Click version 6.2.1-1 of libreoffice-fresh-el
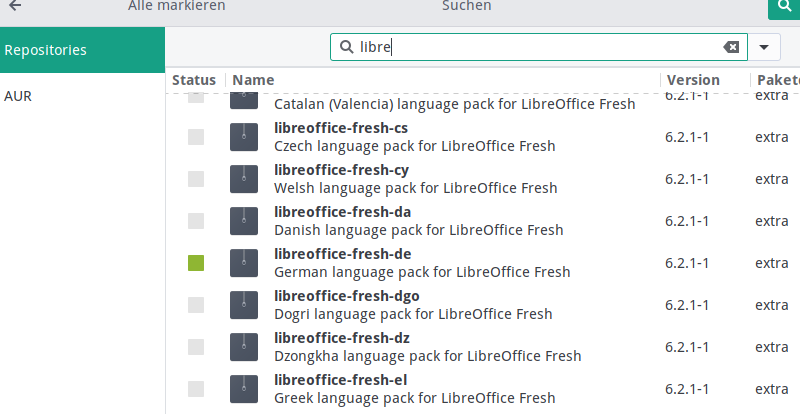The width and height of the screenshot is (800, 414). 687,389
